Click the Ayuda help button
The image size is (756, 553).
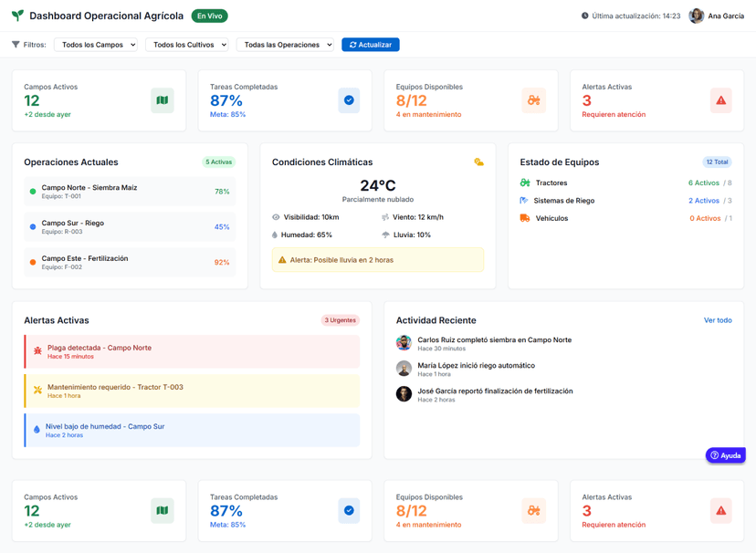click(725, 455)
